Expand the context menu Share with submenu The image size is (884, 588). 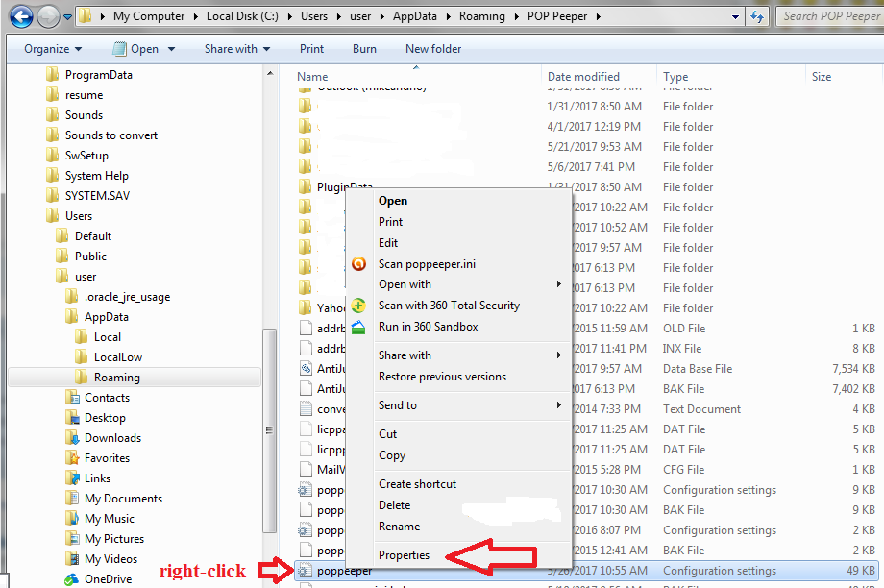click(405, 355)
